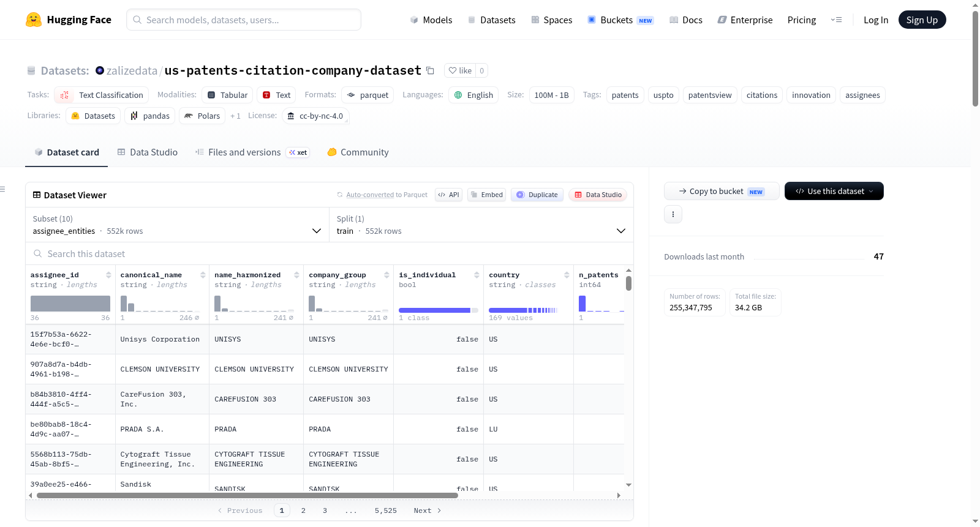
Task: Open Buckets in the navigation bar
Action: tap(620, 20)
